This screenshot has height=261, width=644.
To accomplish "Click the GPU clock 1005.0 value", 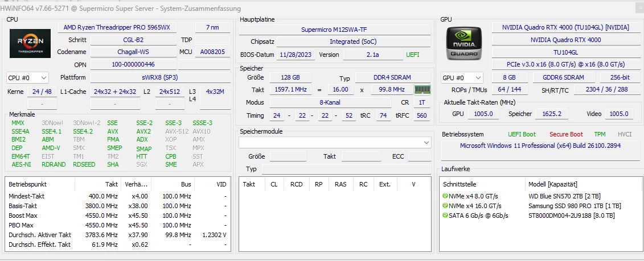I will (483, 114).
